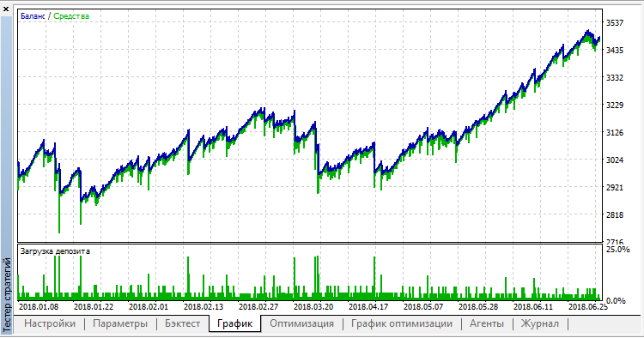
Task: Click the 2018.02.13 date label
Action: pos(204,307)
